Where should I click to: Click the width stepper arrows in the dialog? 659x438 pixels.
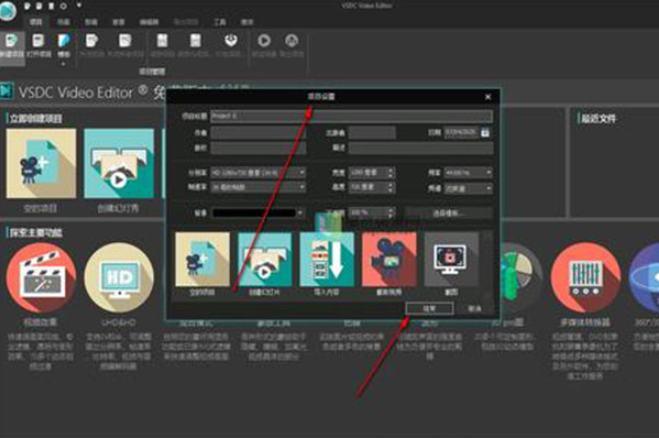390,172
